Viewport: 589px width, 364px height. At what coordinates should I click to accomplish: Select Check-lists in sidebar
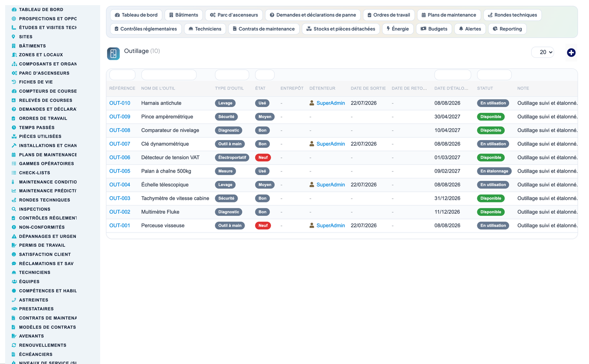[x=35, y=173]
